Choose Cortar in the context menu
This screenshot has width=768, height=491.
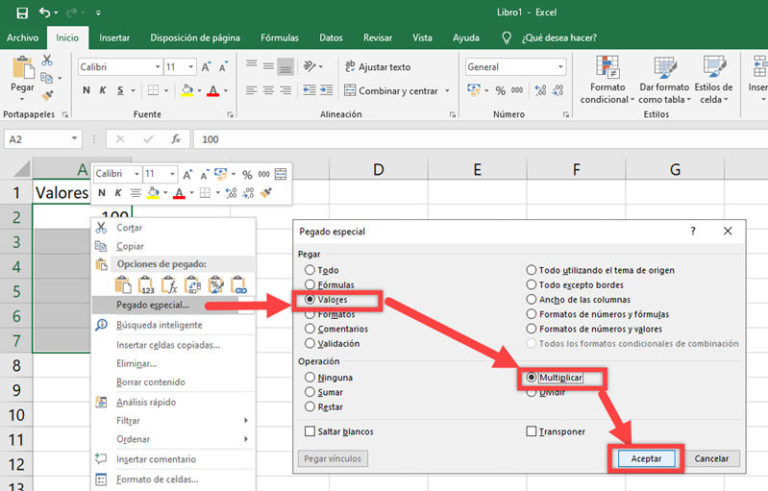click(x=129, y=227)
